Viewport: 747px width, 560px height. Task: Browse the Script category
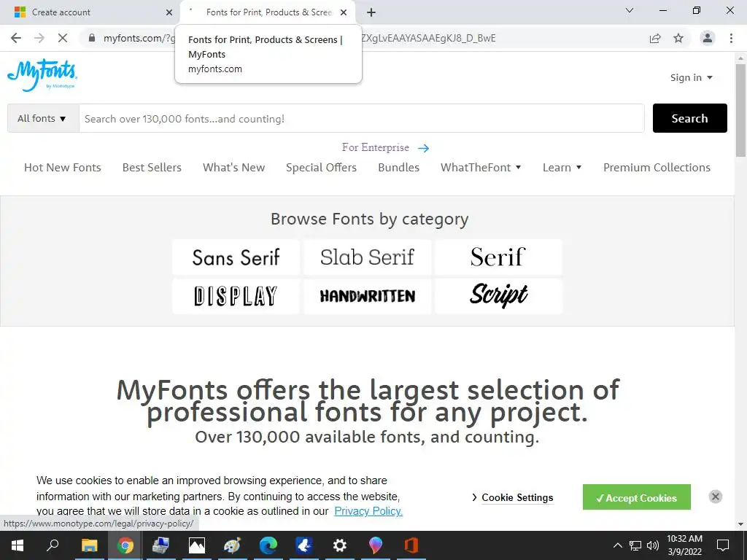(498, 296)
